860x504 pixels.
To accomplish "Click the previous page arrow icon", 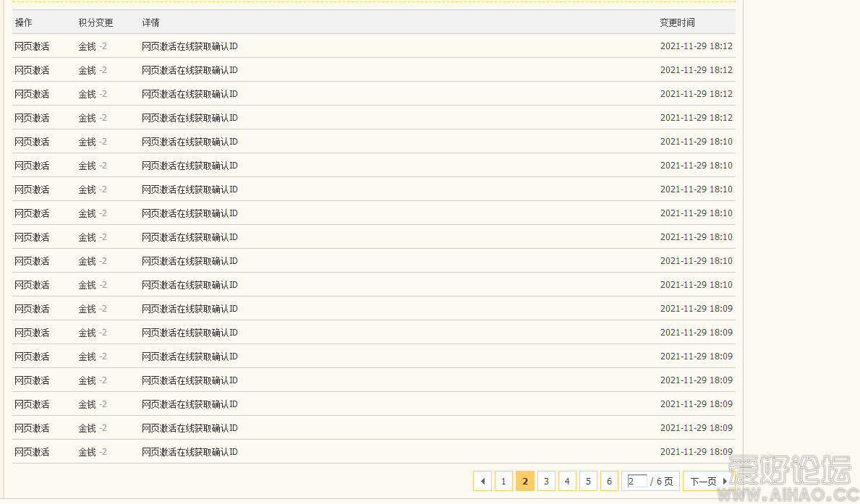I will click(x=482, y=482).
